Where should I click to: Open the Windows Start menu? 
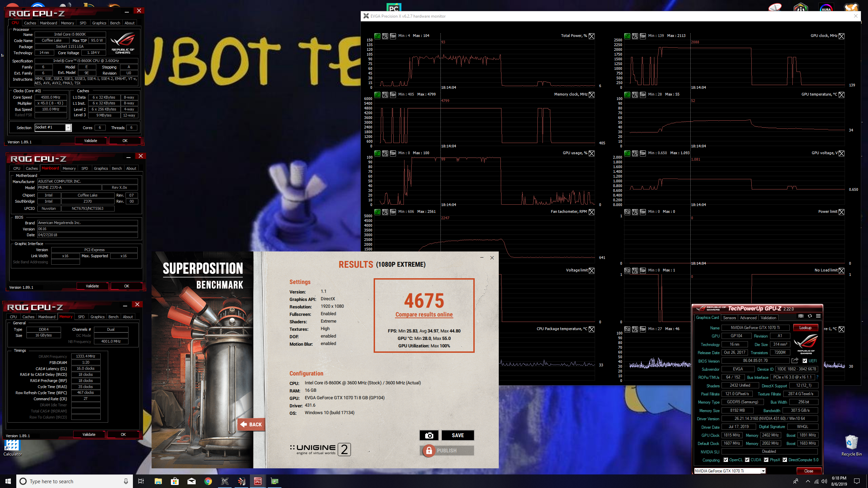coord(8,481)
